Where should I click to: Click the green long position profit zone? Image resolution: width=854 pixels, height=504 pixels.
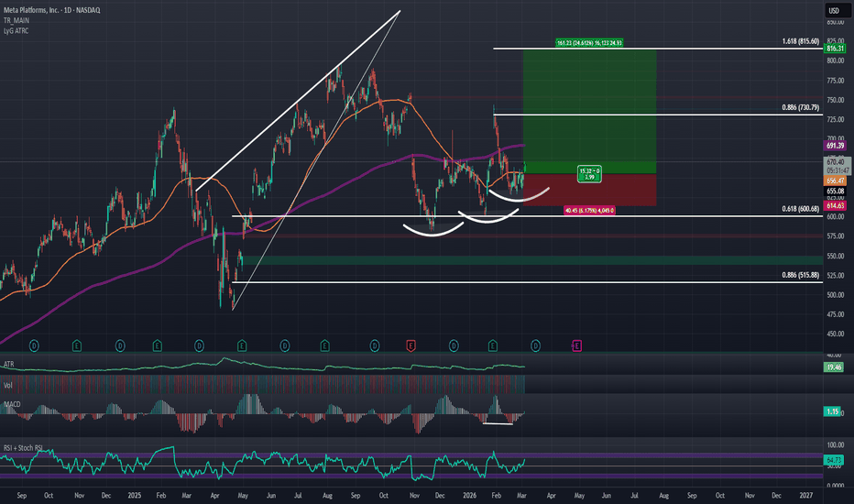pos(589,104)
